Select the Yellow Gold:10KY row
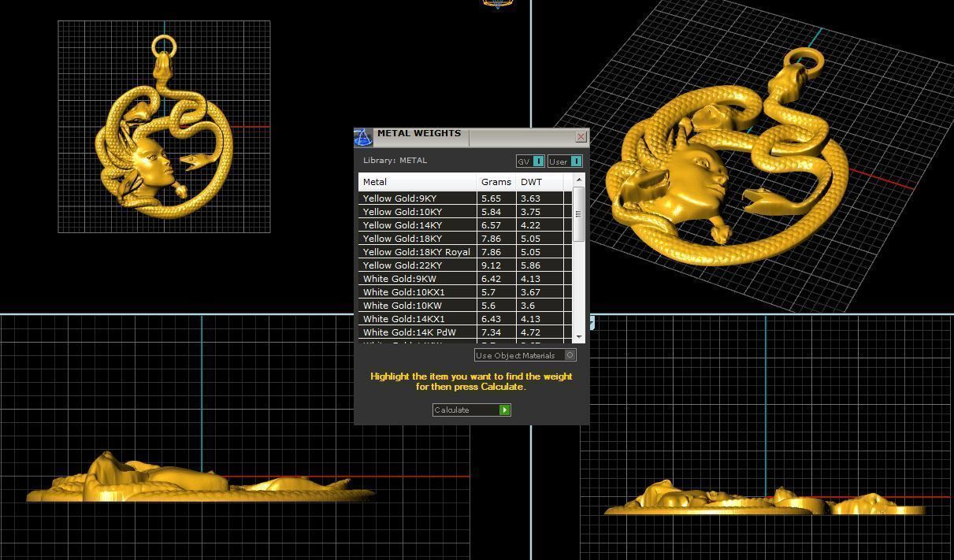Viewport: 954px width, 560px height. coord(465,212)
